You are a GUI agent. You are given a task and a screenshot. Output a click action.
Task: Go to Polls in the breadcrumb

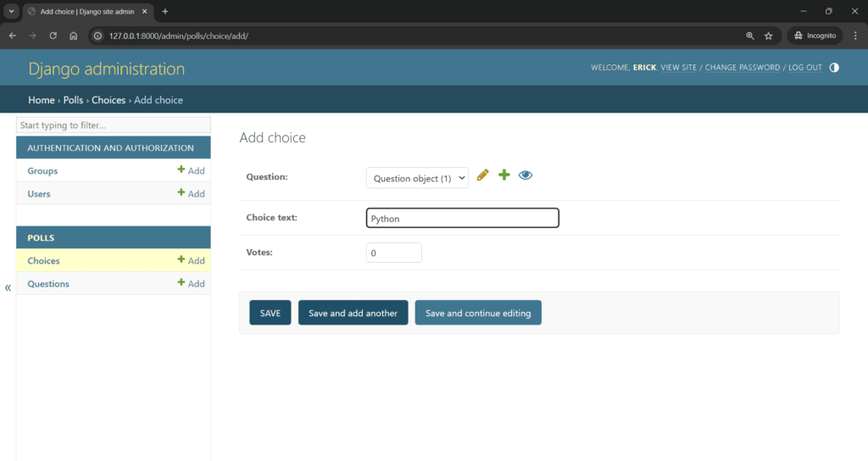[73, 100]
